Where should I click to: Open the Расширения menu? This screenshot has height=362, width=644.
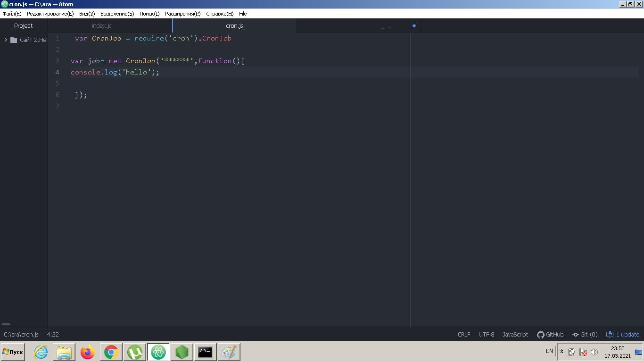point(182,14)
